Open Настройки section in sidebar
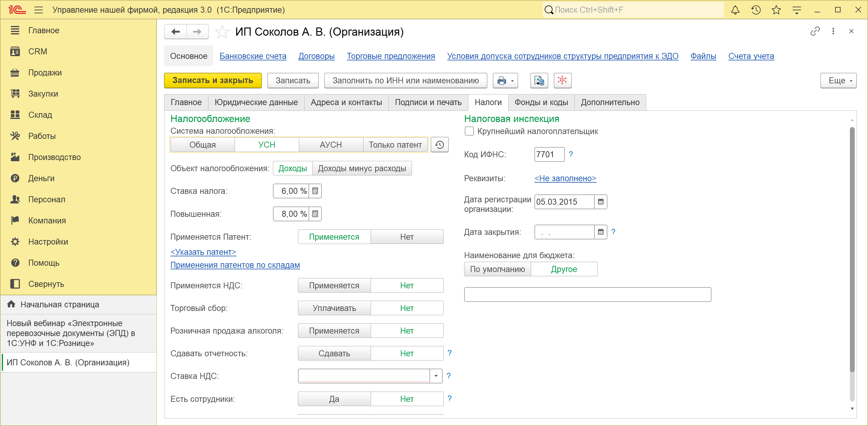868x426 pixels. tap(78, 242)
